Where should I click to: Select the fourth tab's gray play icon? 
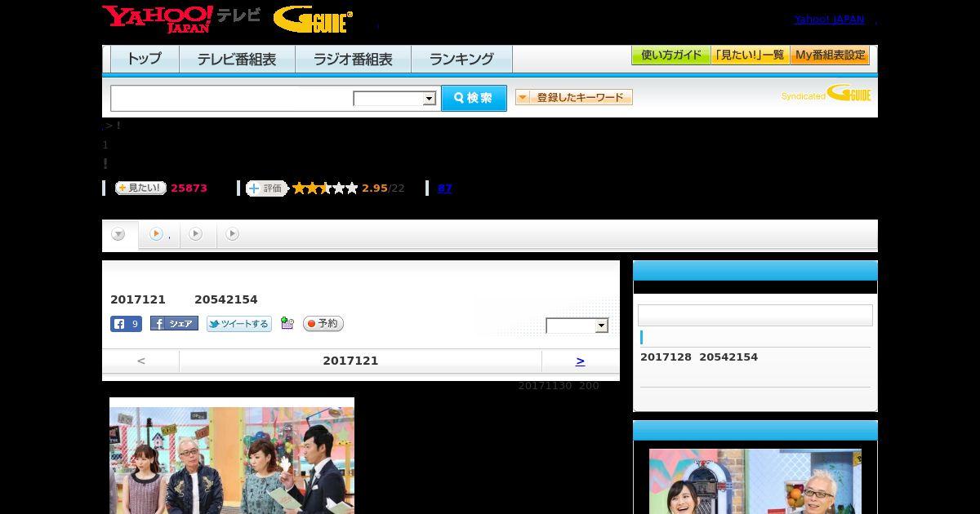[232, 234]
